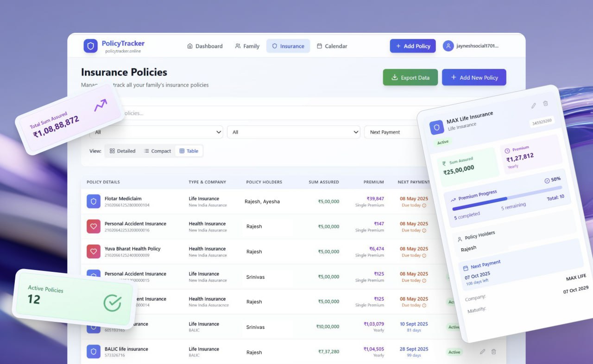Select the Insurance tab
The height and width of the screenshot is (364, 593).
tap(288, 46)
